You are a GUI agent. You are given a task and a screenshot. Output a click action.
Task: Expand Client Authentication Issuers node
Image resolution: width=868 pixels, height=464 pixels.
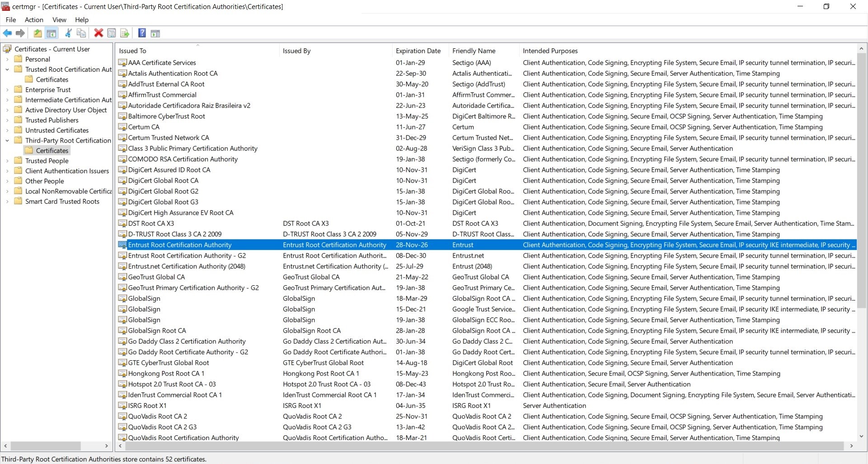point(7,171)
